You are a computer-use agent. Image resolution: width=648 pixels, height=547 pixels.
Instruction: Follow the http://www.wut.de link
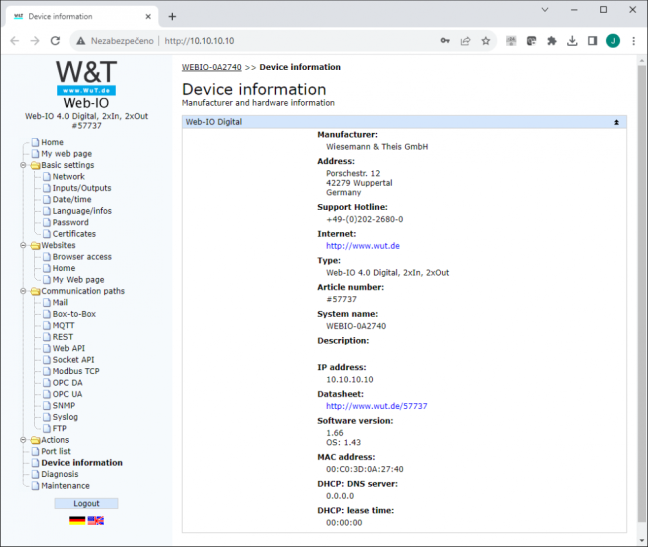click(x=363, y=246)
